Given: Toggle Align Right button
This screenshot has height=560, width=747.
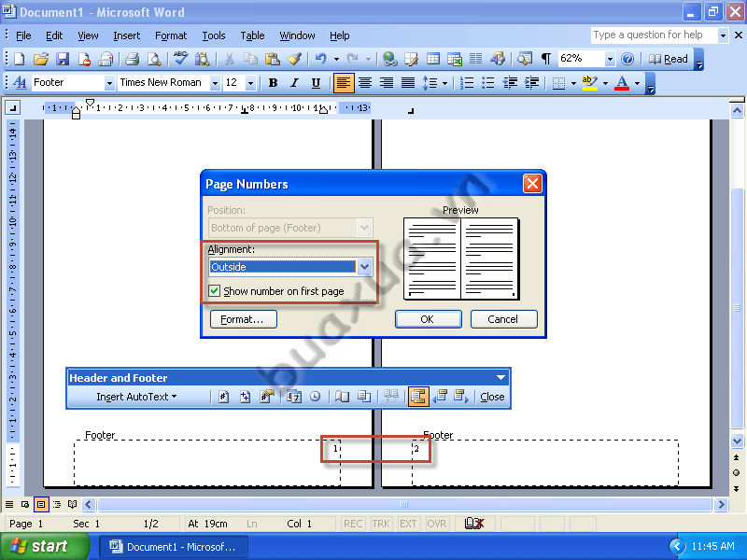Looking at the screenshot, I should pyautogui.click(x=386, y=83).
